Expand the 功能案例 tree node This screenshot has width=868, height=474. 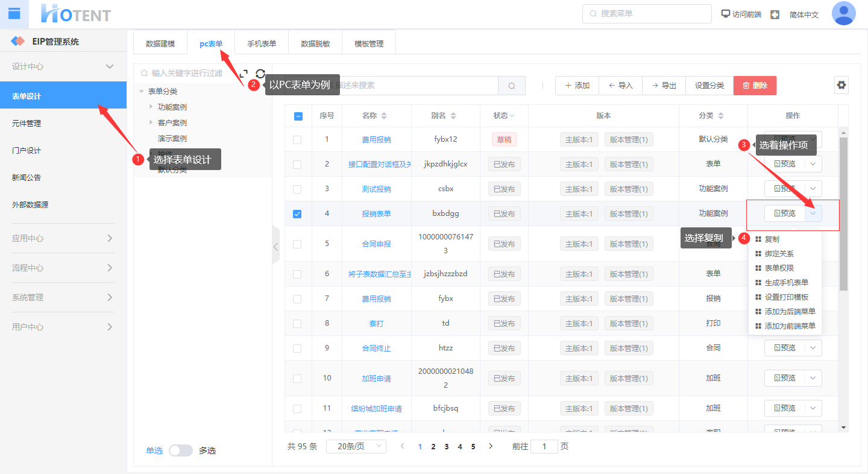click(151, 107)
